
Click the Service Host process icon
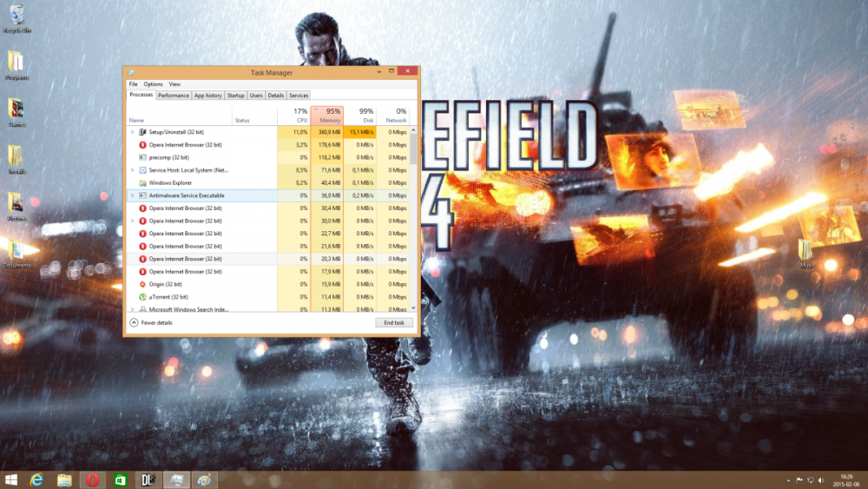coord(142,170)
